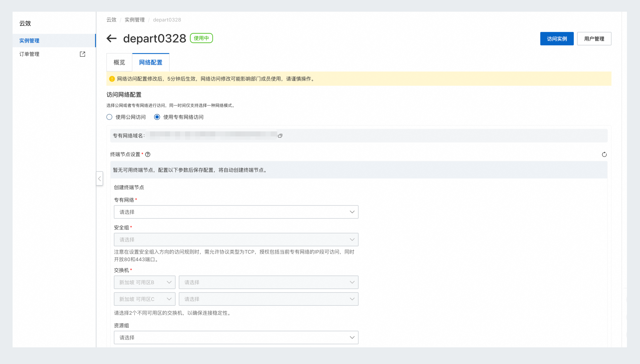The width and height of the screenshot is (640, 364).
Task: Open the 新加坡 可用区B zone dropdown
Action: click(145, 282)
